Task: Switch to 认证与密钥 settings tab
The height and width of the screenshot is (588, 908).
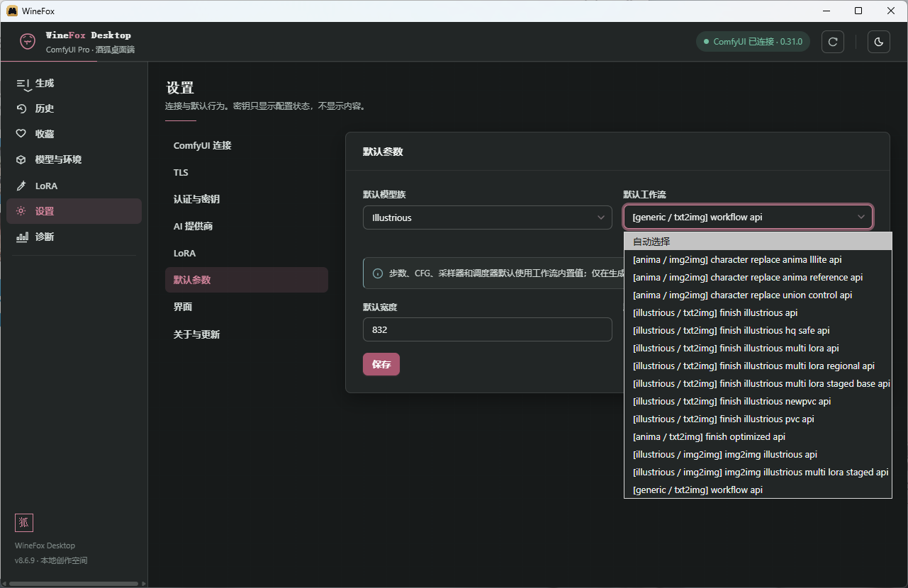Action: [247, 199]
